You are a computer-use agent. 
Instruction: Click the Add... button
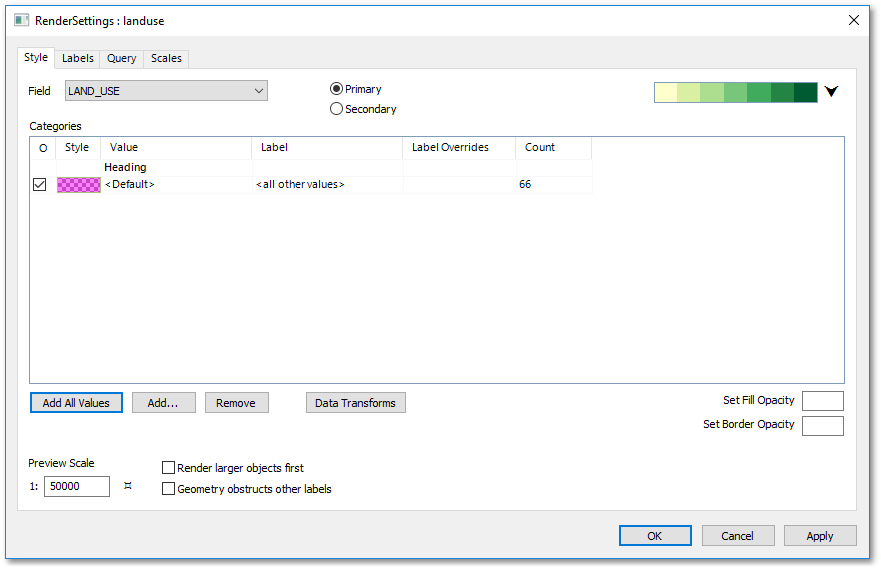point(164,402)
